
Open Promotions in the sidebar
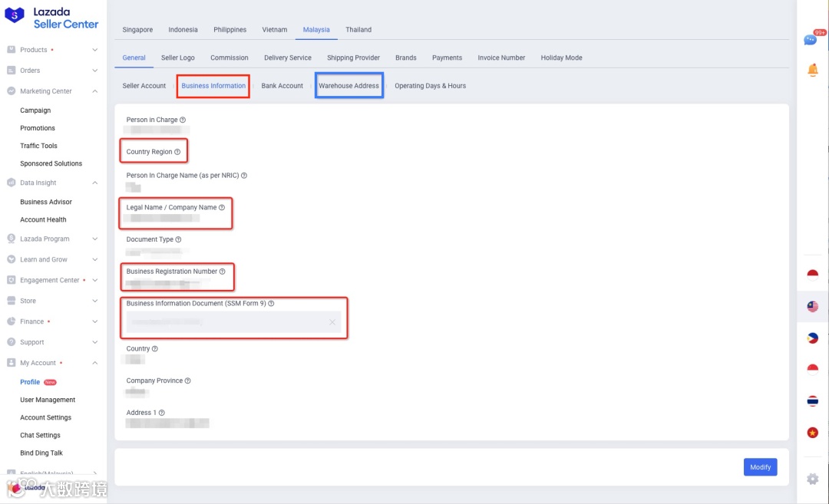pos(38,128)
